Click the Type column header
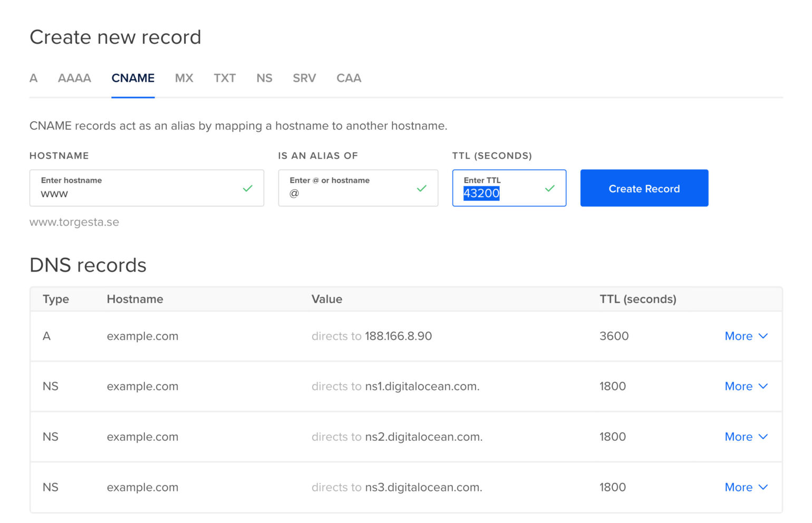 pyautogui.click(x=56, y=299)
